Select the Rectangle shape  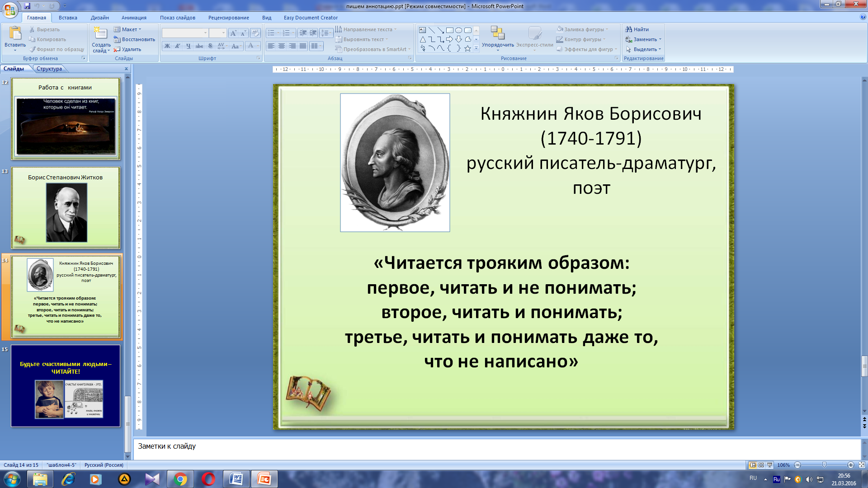449,30
